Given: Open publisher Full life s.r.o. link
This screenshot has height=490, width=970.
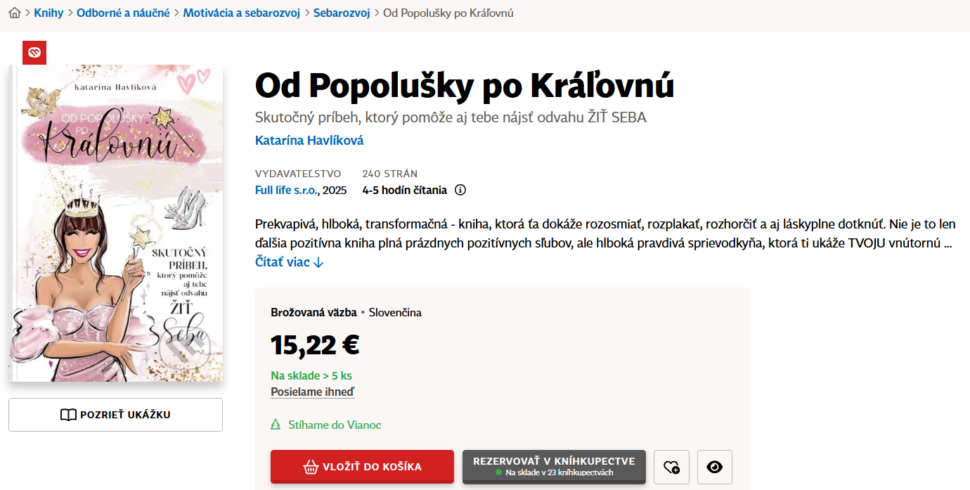Looking at the screenshot, I should click(x=287, y=190).
